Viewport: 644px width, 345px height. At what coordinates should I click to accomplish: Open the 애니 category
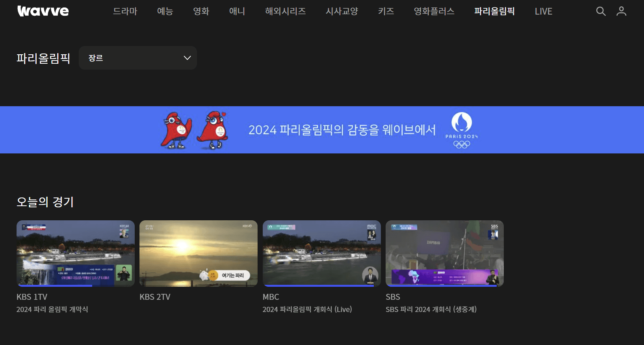pos(237,11)
